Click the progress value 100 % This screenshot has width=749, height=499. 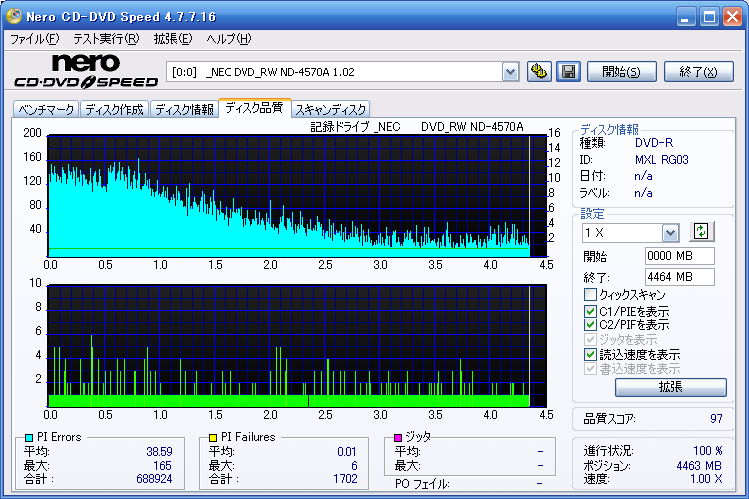[707, 451]
